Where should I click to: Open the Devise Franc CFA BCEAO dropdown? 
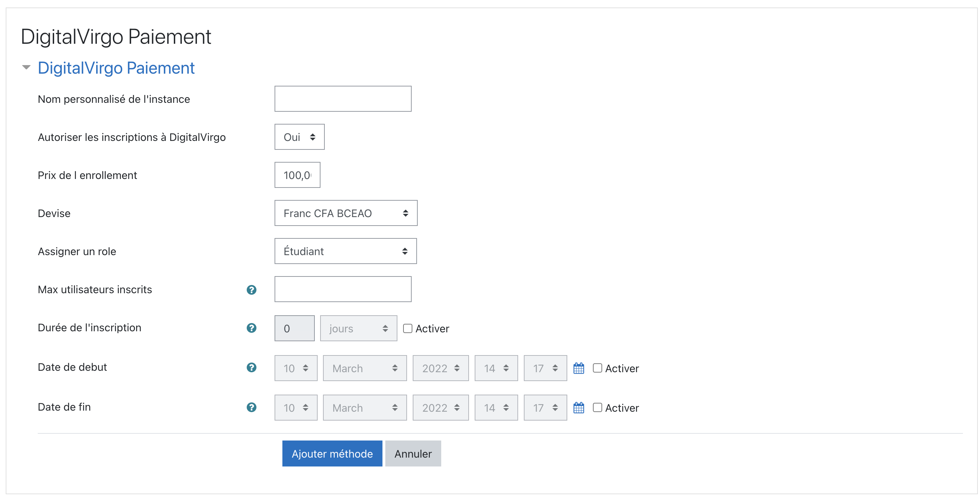(x=346, y=213)
